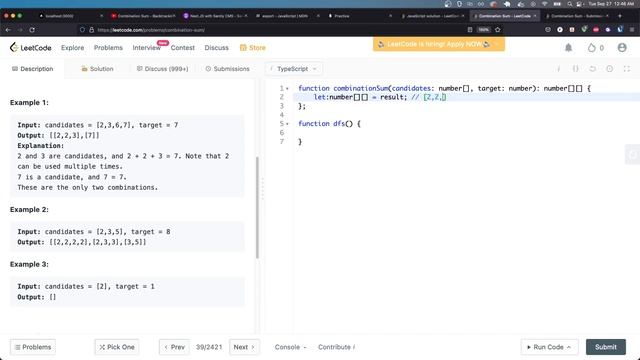This screenshot has height=360, width=640.
Task: Open the TypeScript language dropdown
Action: (x=294, y=69)
